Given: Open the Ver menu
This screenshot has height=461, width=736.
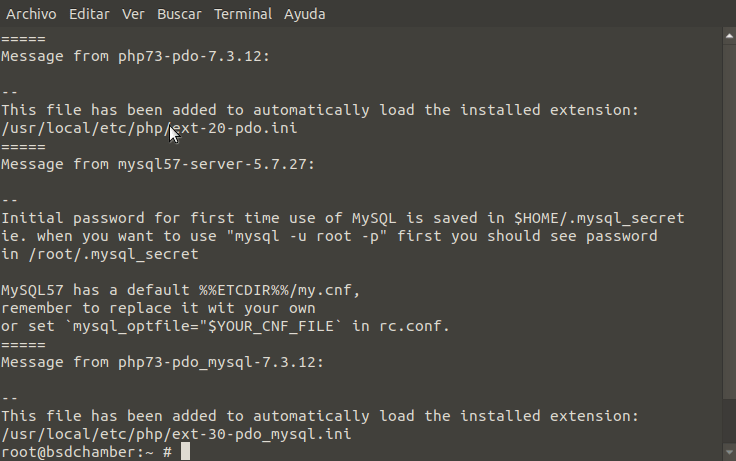Looking at the screenshot, I should tap(133, 14).
